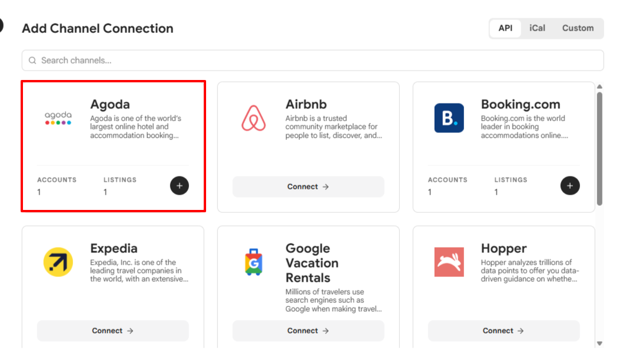
Task: Click the channel list scrollbar thumb
Action: point(599,149)
